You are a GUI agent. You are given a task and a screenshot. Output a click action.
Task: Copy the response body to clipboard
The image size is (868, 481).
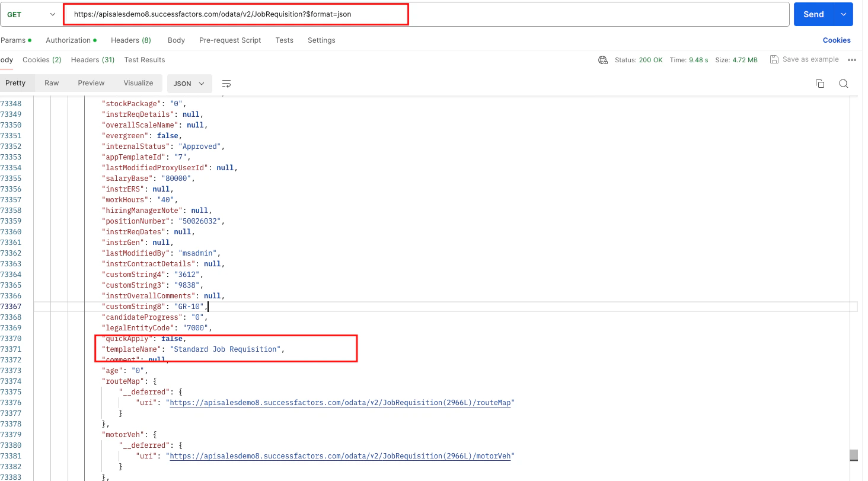[x=820, y=84]
